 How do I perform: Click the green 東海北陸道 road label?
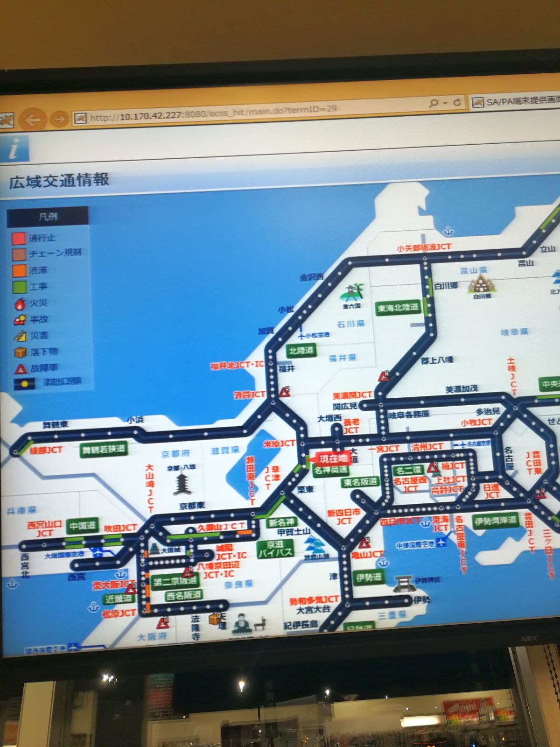click(x=398, y=308)
